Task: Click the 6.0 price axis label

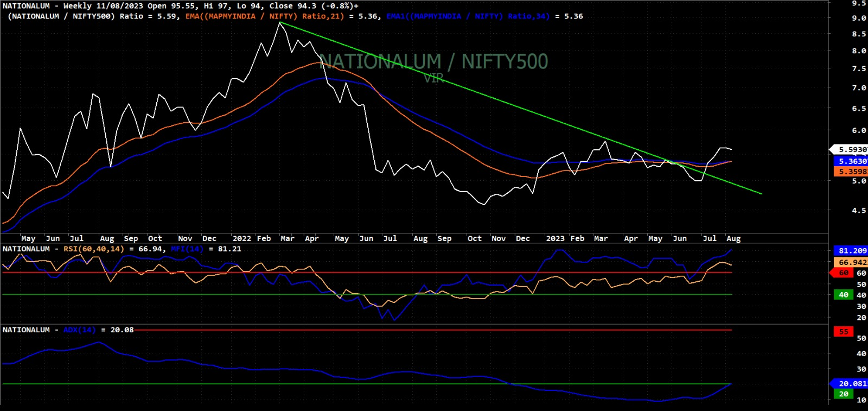Action: pyautogui.click(x=859, y=131)
